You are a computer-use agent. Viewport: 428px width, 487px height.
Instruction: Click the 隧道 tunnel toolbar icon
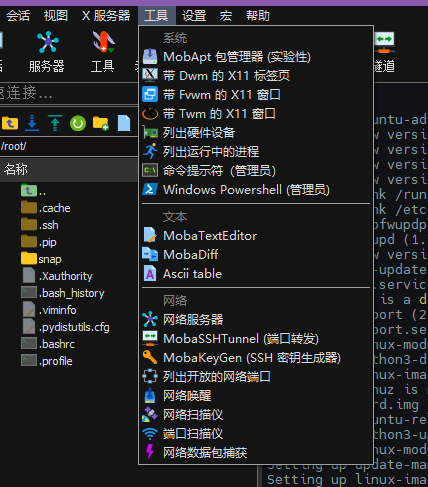point(384,52)
